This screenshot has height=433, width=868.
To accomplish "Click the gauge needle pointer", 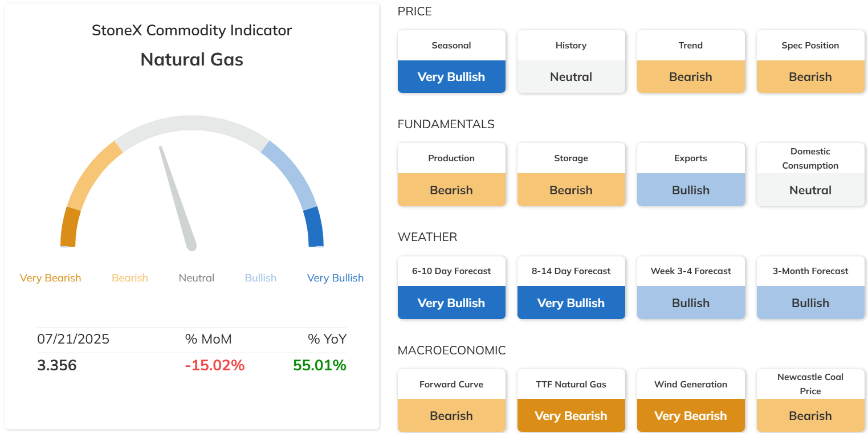I will [177, 198].
